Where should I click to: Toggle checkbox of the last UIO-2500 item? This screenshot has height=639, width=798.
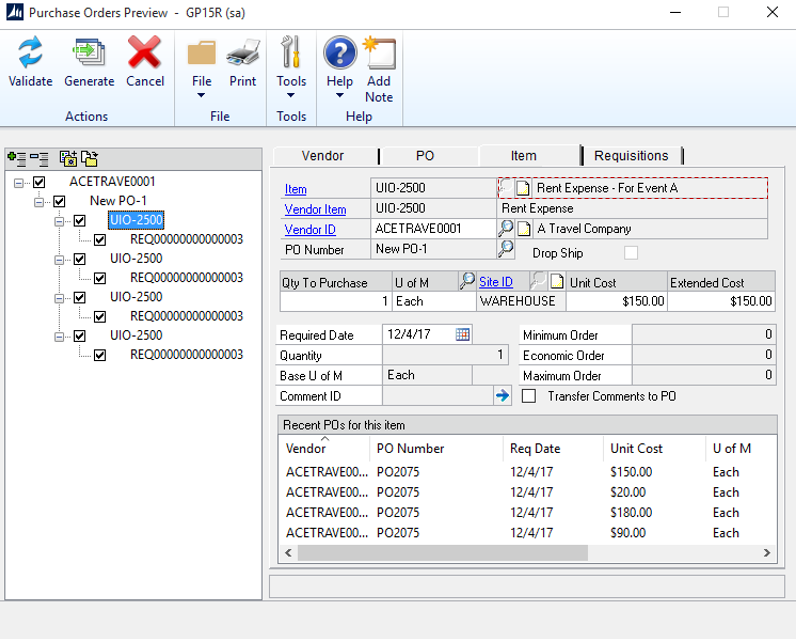(x=80, y=336)
